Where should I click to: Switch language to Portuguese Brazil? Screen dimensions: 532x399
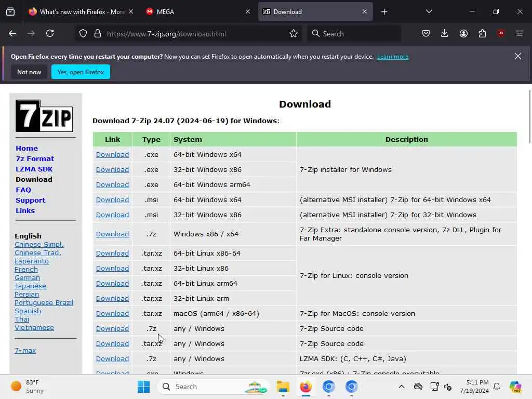click(44, 303)
